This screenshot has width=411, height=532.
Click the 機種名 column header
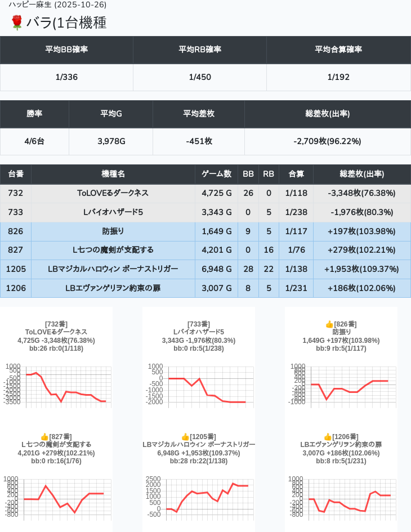coord(113,174)
